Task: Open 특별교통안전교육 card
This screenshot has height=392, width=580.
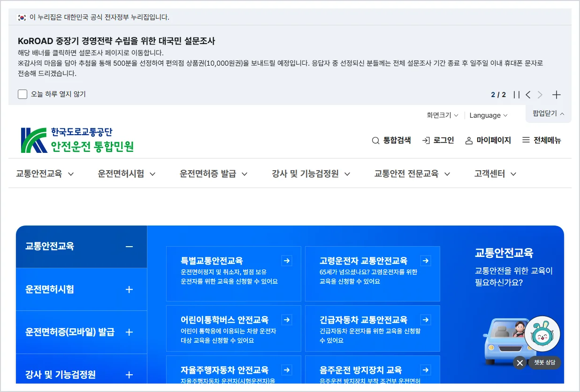Action: tap(234, 274)
